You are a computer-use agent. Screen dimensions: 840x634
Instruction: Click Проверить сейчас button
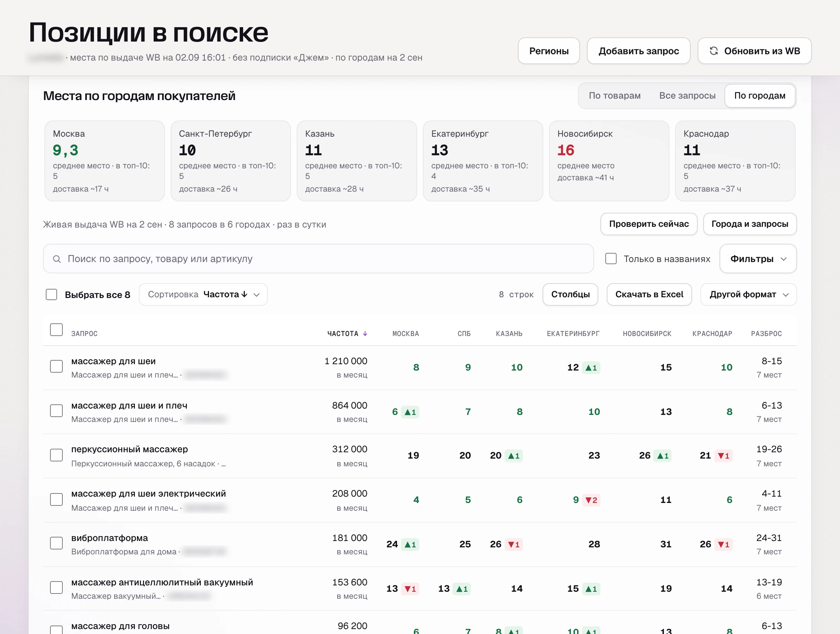click(x=649, y=224)
